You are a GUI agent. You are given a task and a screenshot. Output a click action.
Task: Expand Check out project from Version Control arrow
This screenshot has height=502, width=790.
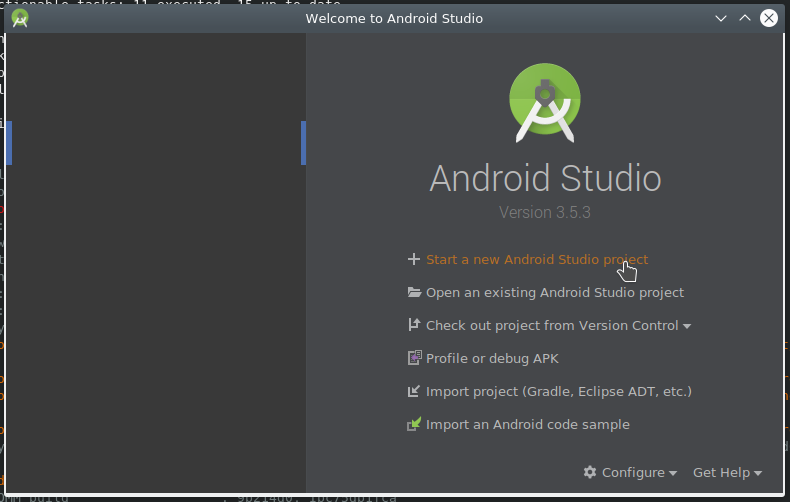tap(687, 326)
